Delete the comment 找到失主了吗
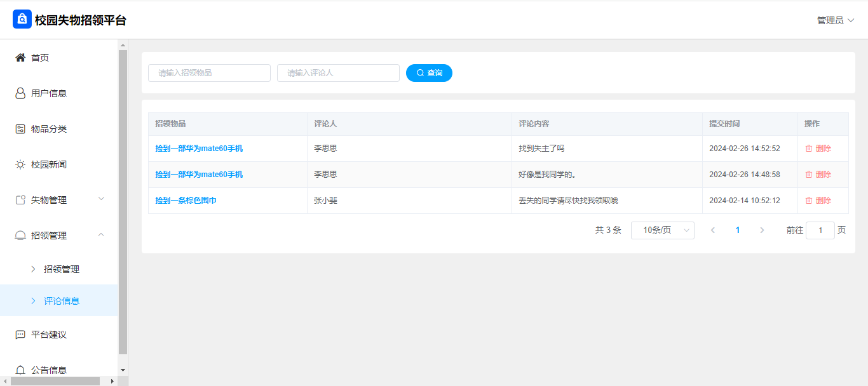This screenshot has width=868, height=386. [x=818, y=149]
